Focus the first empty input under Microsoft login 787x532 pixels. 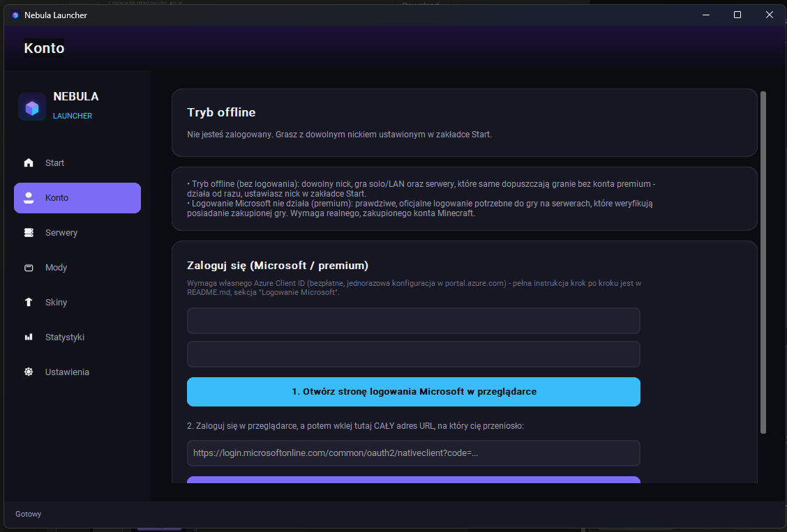(x=414, y=321)
